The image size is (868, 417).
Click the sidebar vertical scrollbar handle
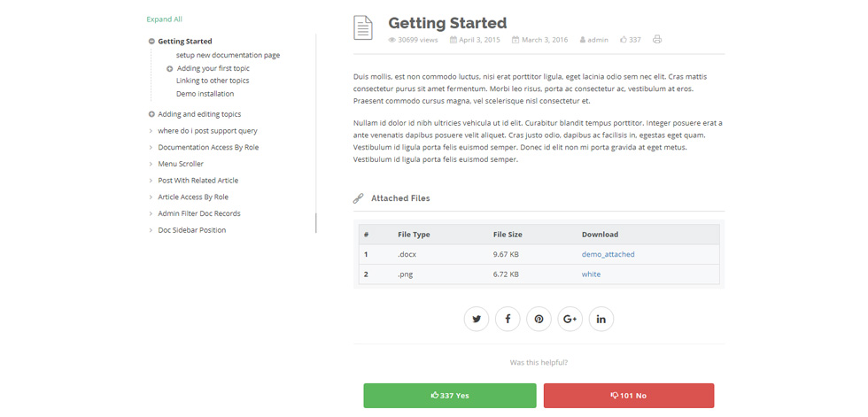(x=315, y=223)
